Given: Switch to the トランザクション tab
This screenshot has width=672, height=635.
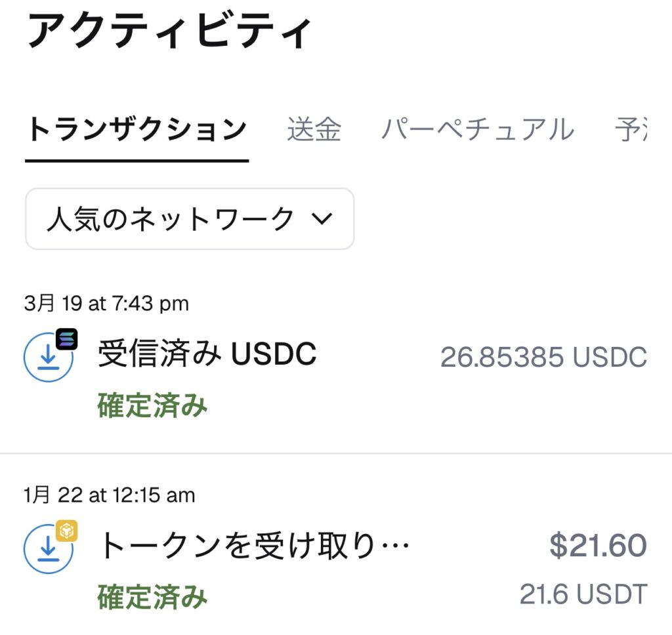Looking at the screenshot, I should coord(136,131).
